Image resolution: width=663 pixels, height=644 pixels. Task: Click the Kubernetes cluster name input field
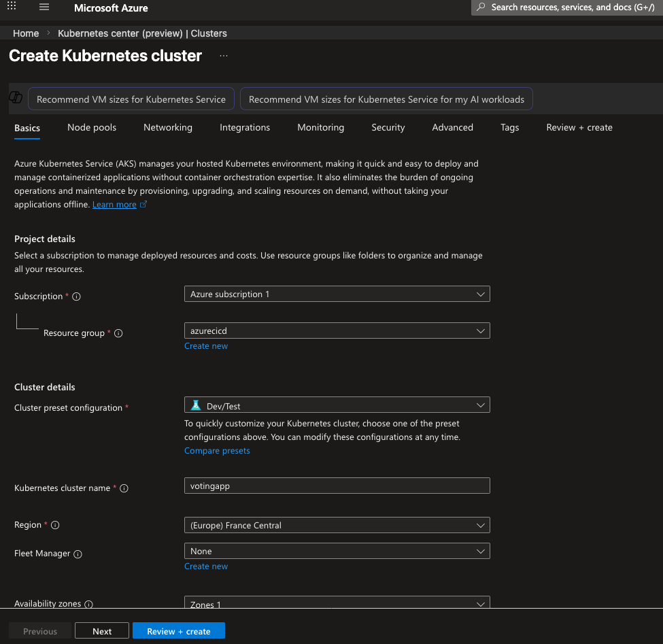click(337, 486)
